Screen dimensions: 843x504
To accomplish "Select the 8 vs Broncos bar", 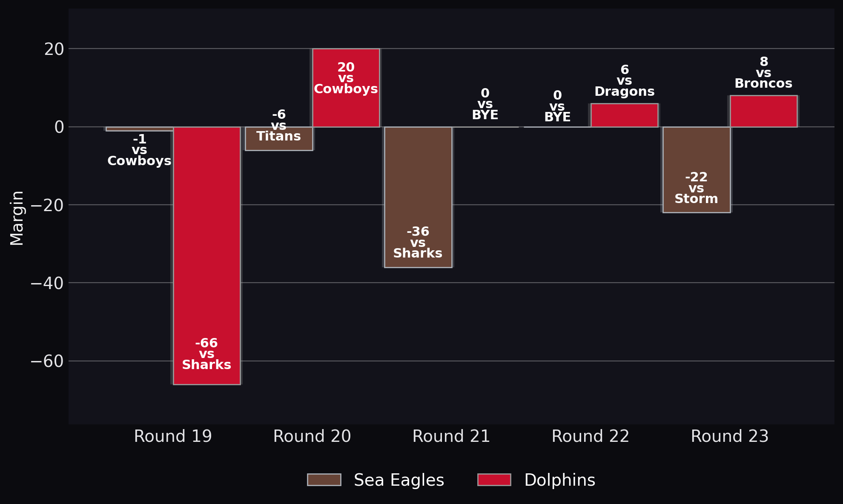I will coord(763,111).
